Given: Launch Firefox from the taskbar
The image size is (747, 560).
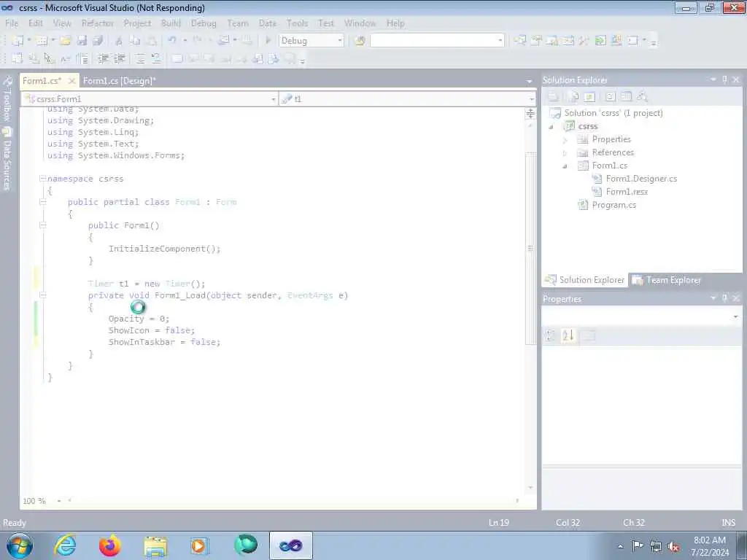Looking at the screenshot, I should tap(109, 545).
